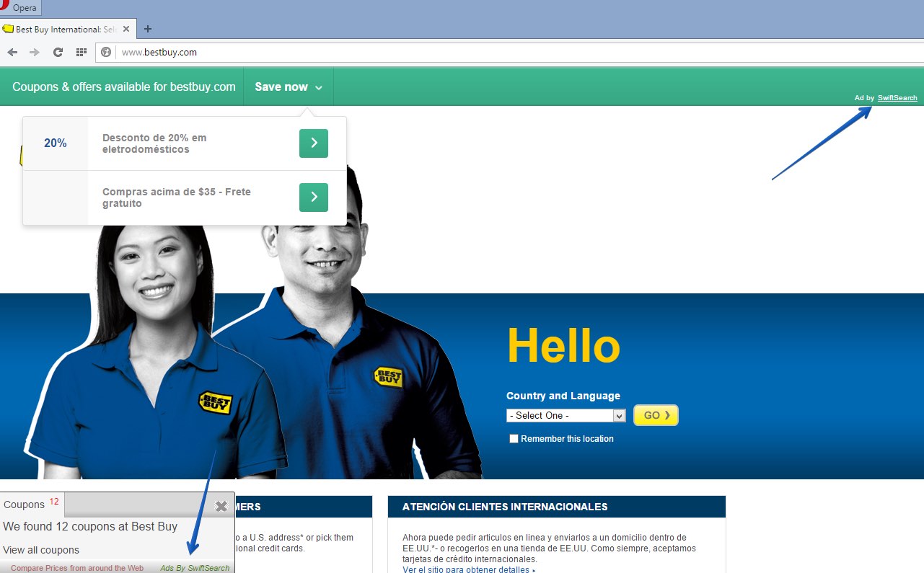Collapse the Save now dropdown
Screen dimensions: 924x573
click(289, 87)
